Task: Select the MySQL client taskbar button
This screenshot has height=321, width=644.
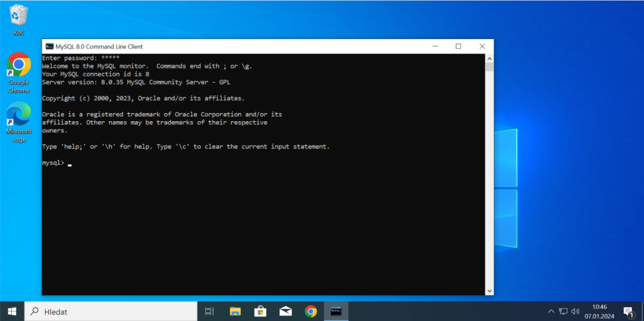Action: pos(336,312)
